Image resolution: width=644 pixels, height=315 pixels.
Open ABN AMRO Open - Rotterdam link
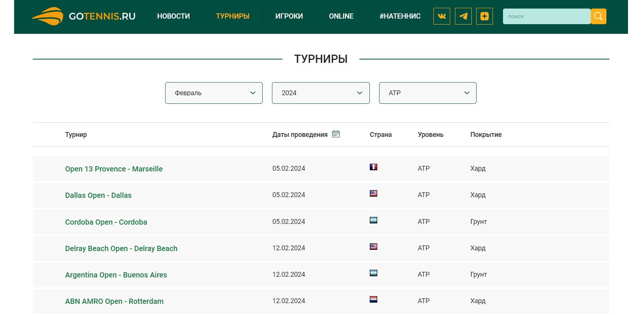pyautogui.click(x=114, y=301)
